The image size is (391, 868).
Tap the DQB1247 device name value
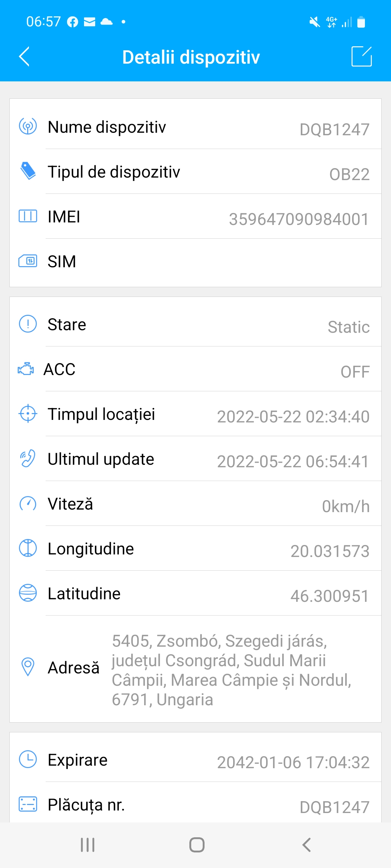click(334, 129)
